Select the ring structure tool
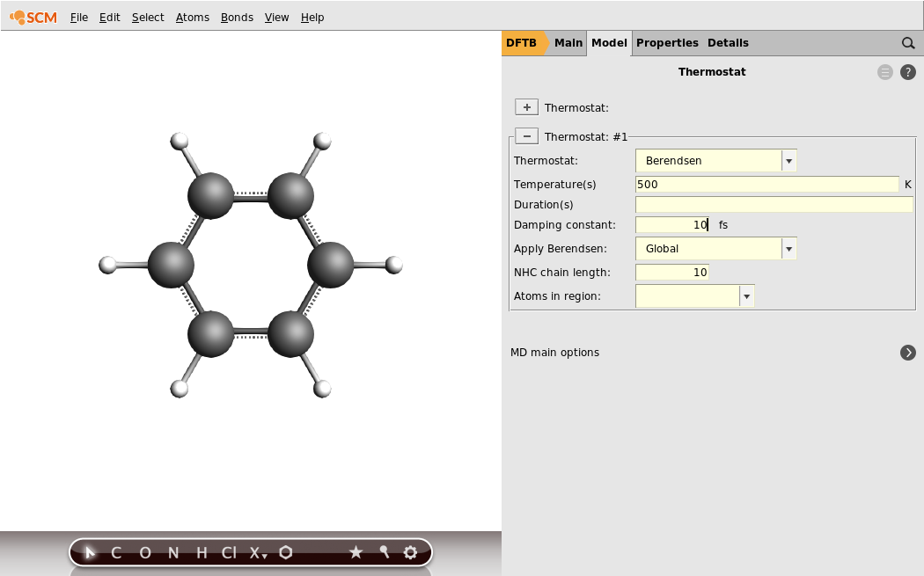Image resolution: width=924 pixels, height=576 pixels. 286,552
